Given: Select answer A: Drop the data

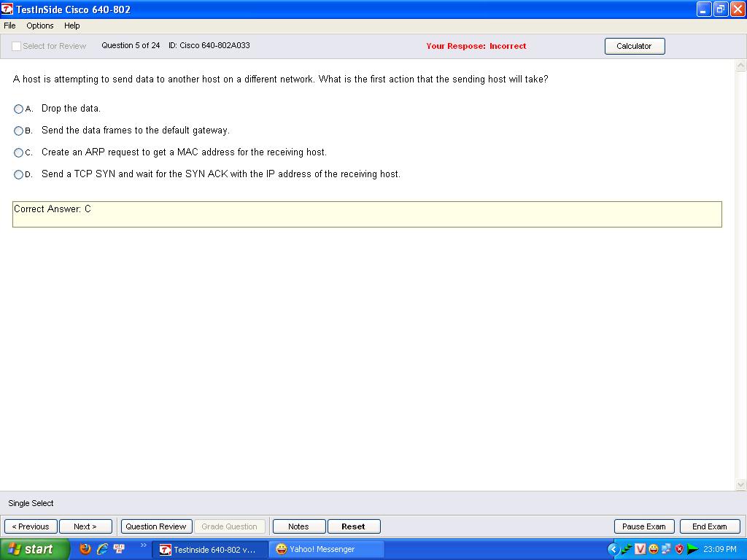Looking at the screenshot, I should [19, 109].
